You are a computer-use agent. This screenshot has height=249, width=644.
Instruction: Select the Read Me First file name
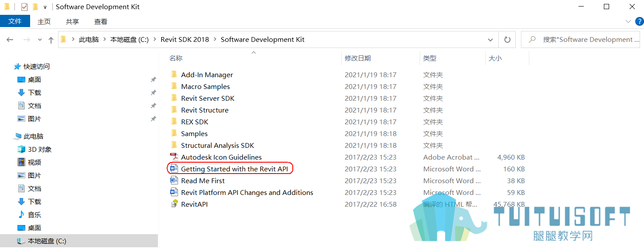point(203,181)
